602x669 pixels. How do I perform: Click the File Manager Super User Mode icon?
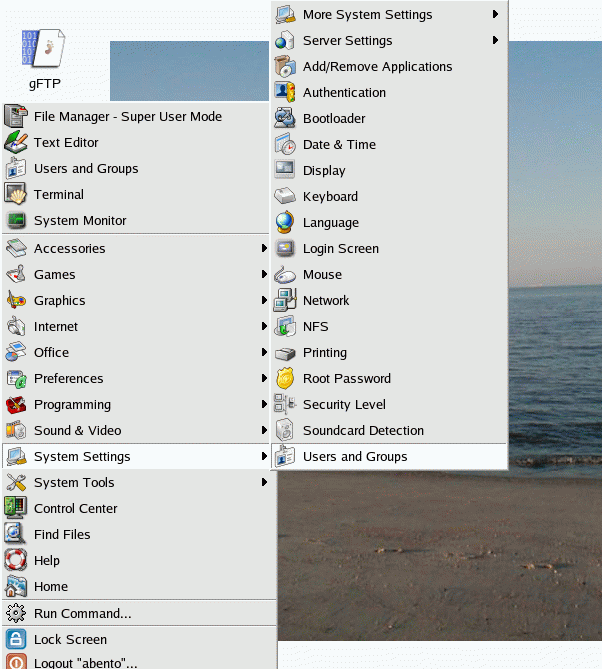(x=16, y=116)
